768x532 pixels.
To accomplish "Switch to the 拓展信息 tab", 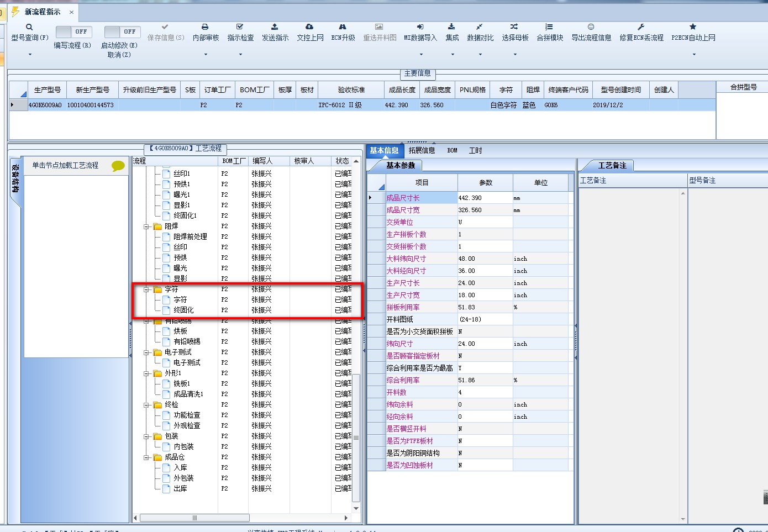I will (x=422, y=150).
